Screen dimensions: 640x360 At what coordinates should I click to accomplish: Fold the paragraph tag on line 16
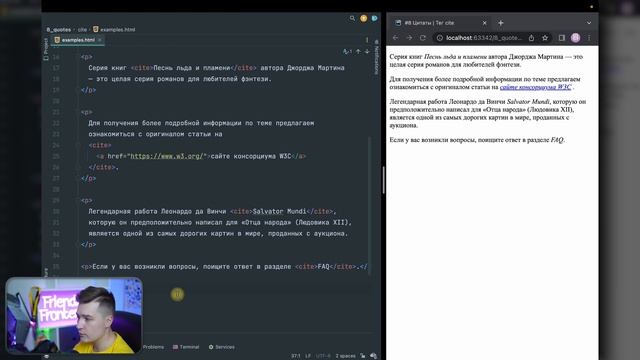pyautogui.click(x=78, y=57)
